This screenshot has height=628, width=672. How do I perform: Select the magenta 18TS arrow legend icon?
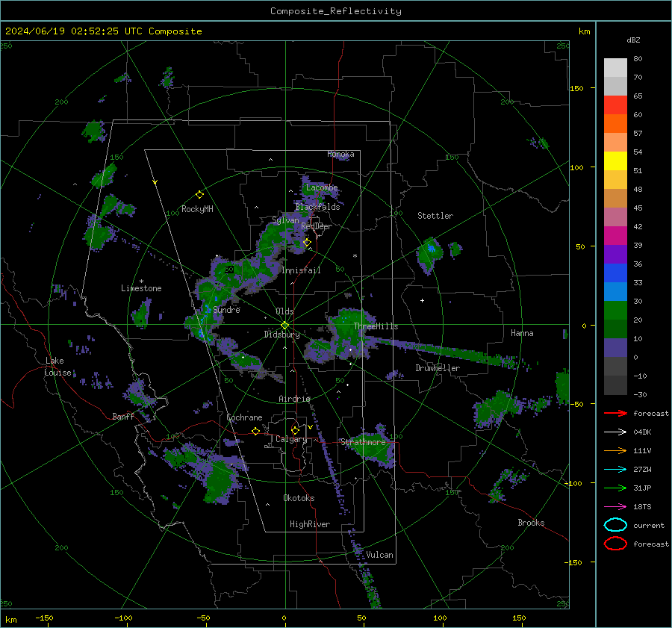tap(615, 506)
